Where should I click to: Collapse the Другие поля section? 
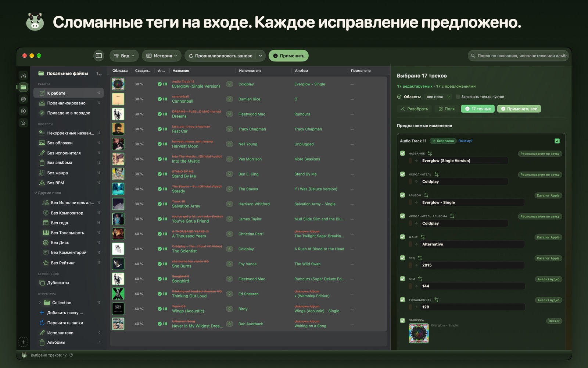[36, 193]
